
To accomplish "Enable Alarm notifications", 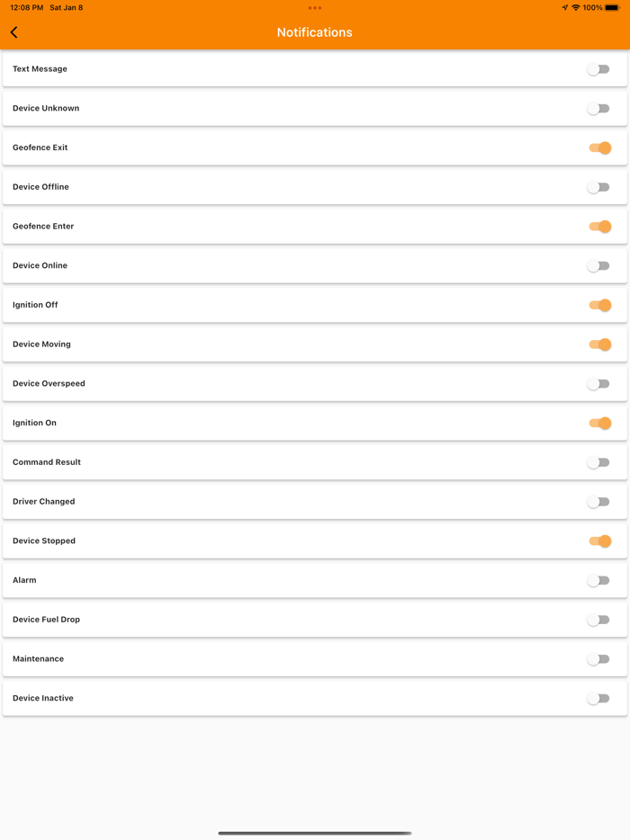I will pyautogui.click(x=598, y=581).
